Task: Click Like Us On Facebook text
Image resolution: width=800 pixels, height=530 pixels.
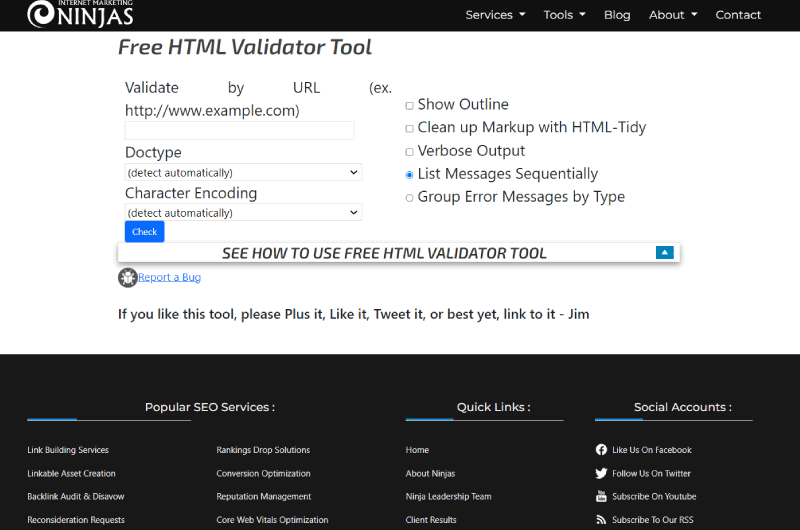Action: [x=652, y=450]
